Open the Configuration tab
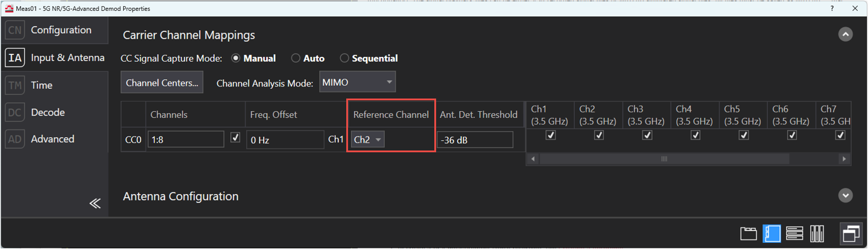 click(61, 30)
